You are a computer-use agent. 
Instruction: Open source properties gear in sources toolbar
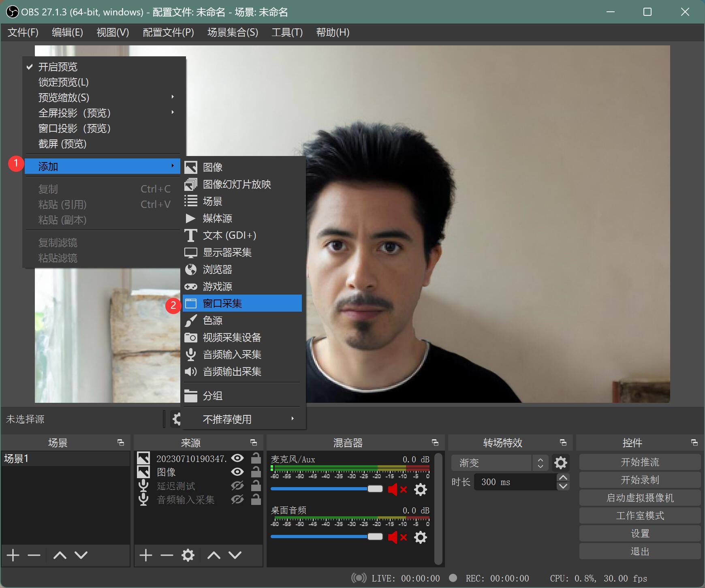pyautogui.click(x=188, y=555)
